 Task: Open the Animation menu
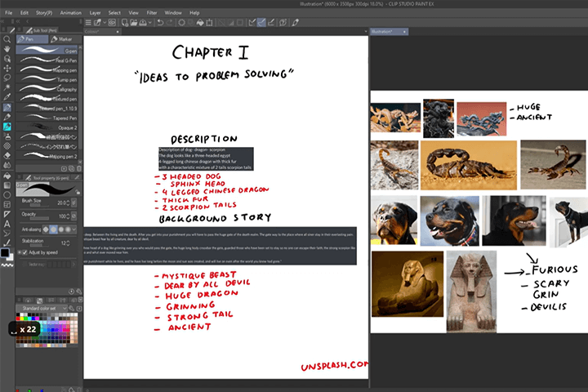coord(70,13)
